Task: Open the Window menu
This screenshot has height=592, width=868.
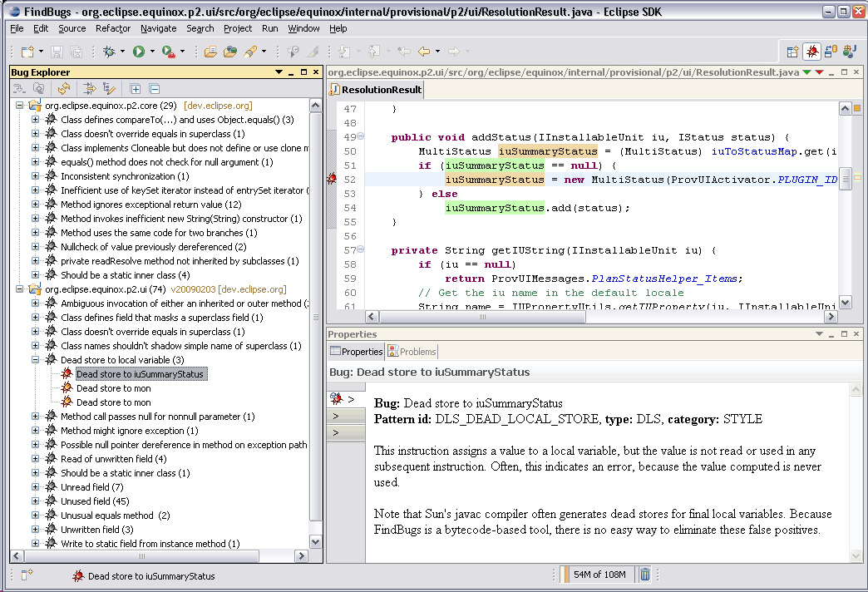Action: coord(303,28)
